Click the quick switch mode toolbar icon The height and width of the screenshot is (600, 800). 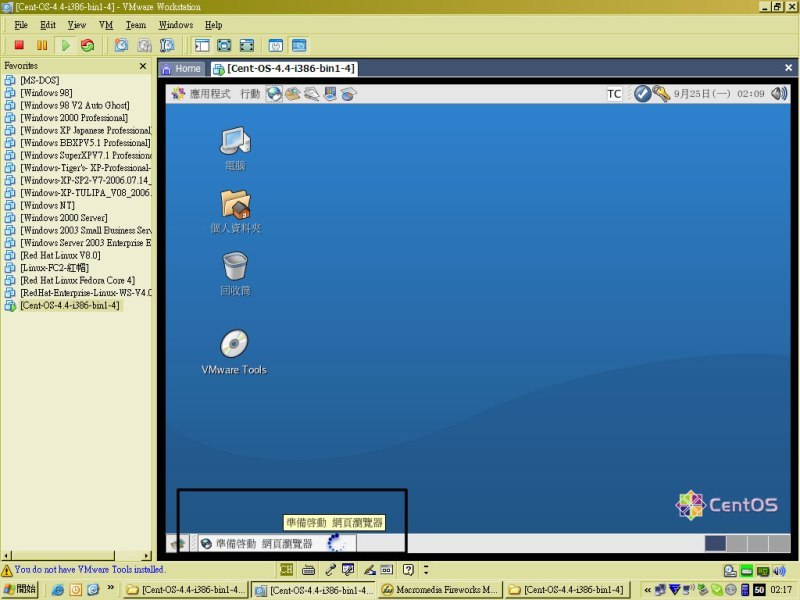click(246, 45)
